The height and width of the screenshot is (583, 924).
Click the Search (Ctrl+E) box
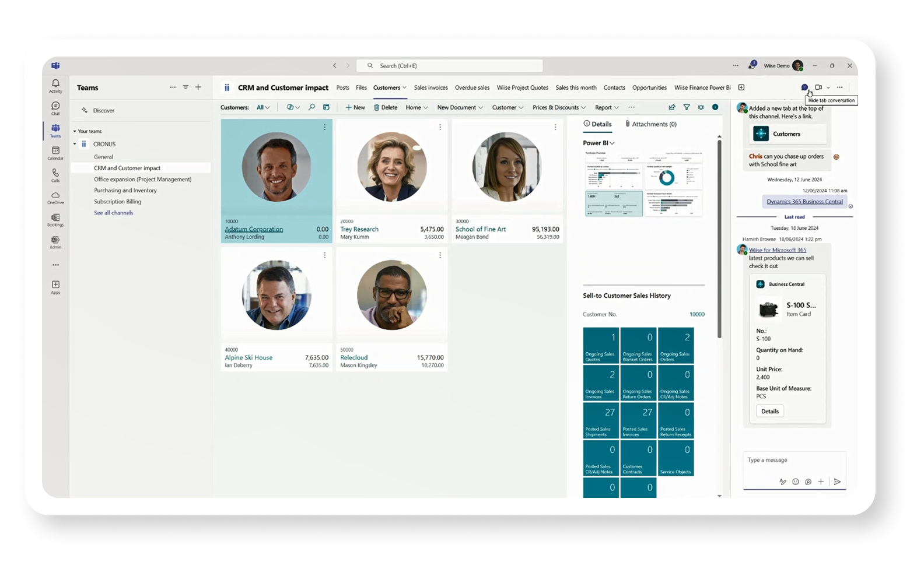[x=449, y=66]
